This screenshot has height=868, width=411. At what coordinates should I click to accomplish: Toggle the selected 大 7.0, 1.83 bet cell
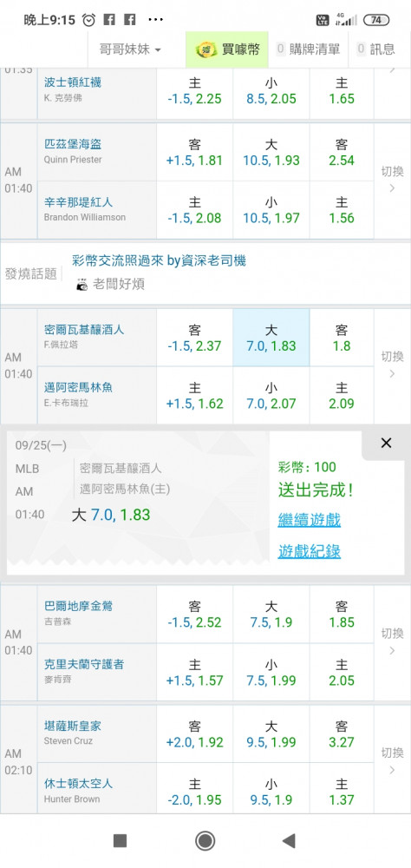click(271, 338)
